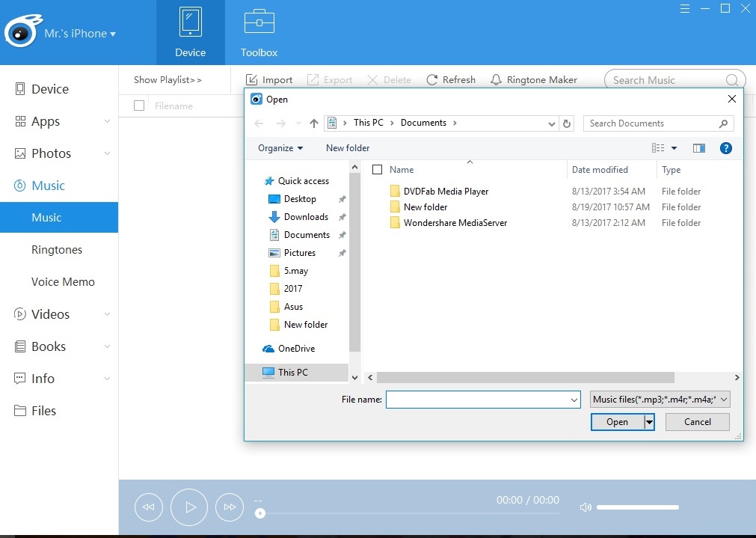Open Ringtones in the sidebar
This screenshot has width=756, height=538.
pos(57,249)
